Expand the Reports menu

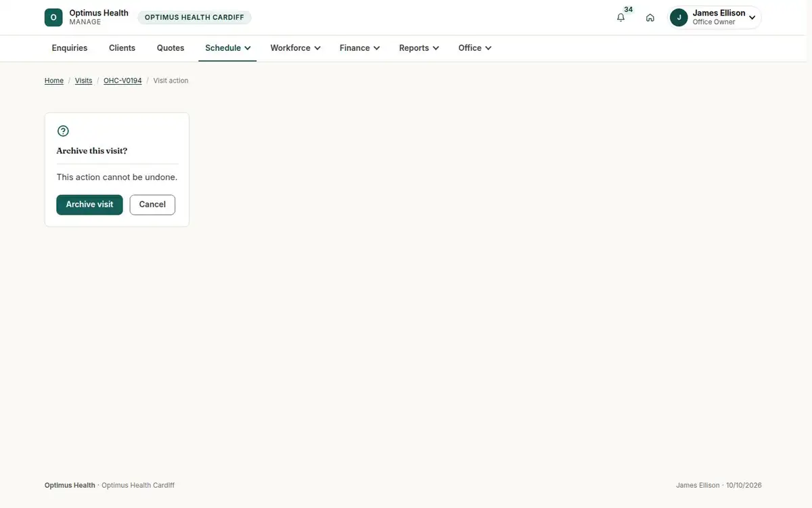point(419,48)
